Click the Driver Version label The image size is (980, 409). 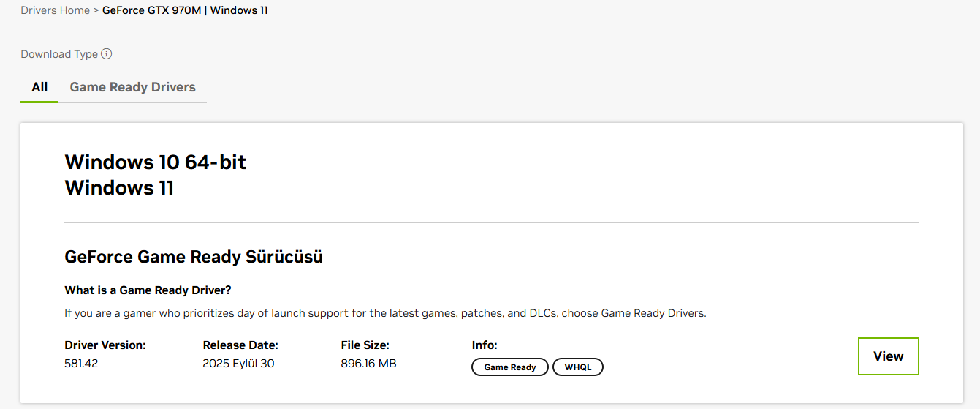105,345
